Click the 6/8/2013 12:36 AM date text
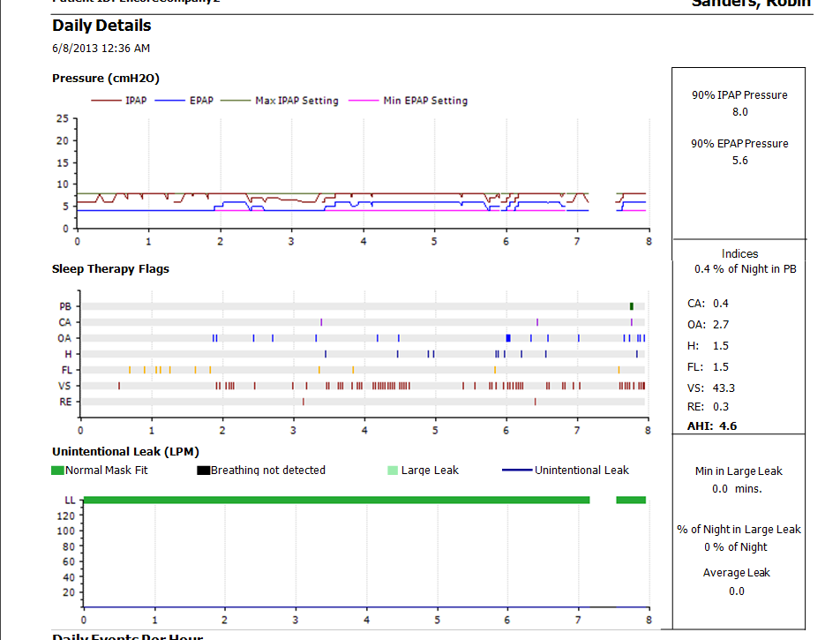Screen dimensions: 840x640 pos(101,48)
